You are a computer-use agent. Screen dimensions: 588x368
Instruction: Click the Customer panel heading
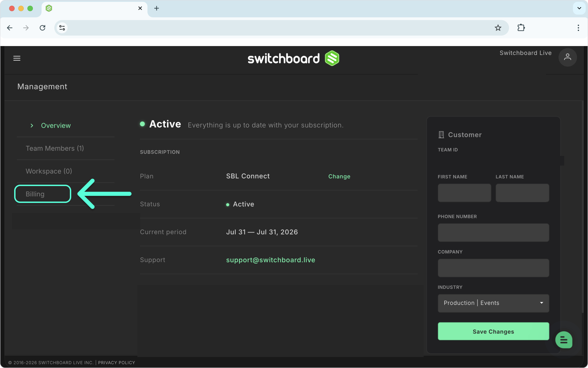pyautogui.click(x=465, y=135)
